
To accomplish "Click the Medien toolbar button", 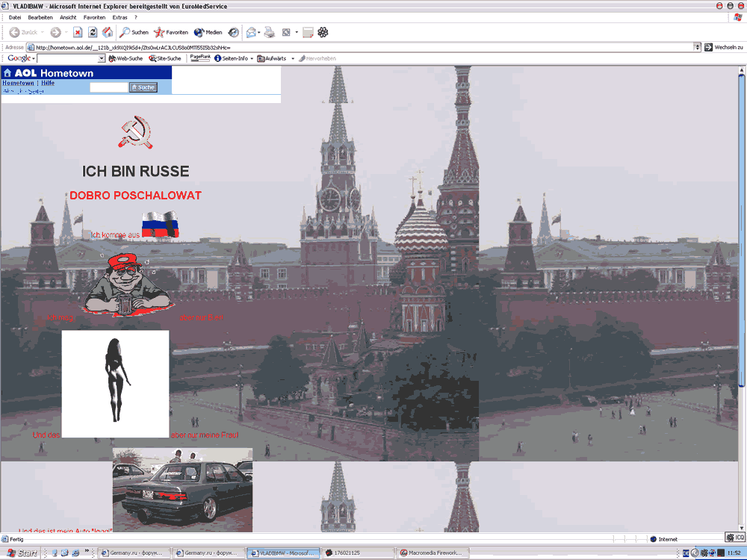I will click(208, 32).
